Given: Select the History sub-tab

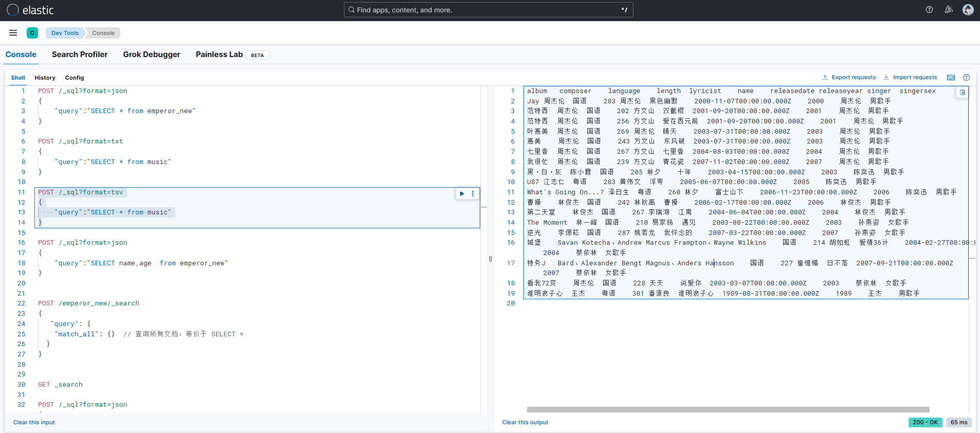Looking at the screenshot, I should [45, 78].
